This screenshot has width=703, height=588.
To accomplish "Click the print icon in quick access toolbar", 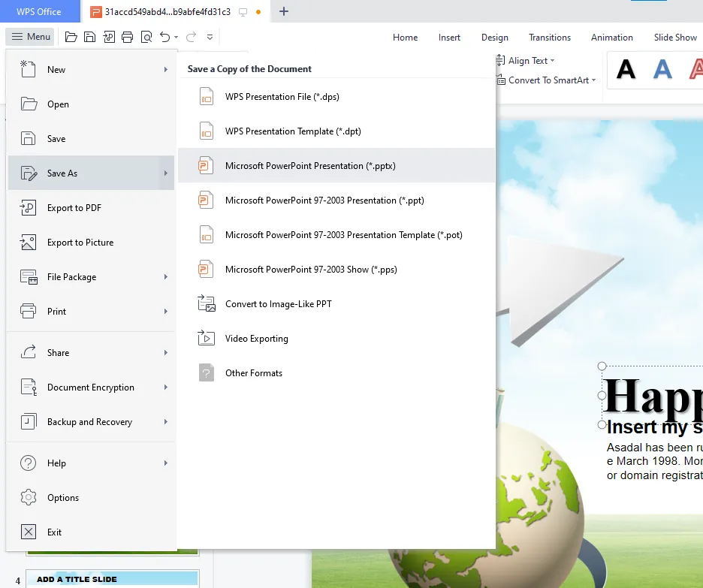I will pos(127,37).
